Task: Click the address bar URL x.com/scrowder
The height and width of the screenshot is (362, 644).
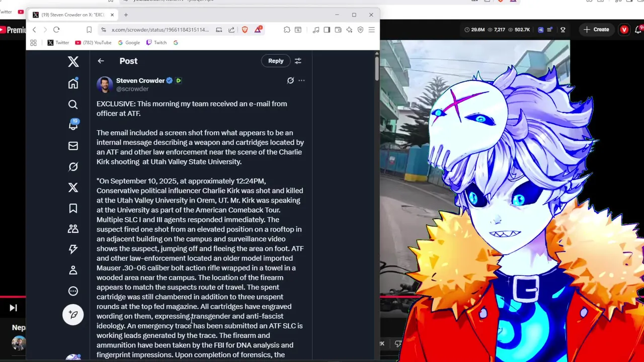Action: pos(160,30)
